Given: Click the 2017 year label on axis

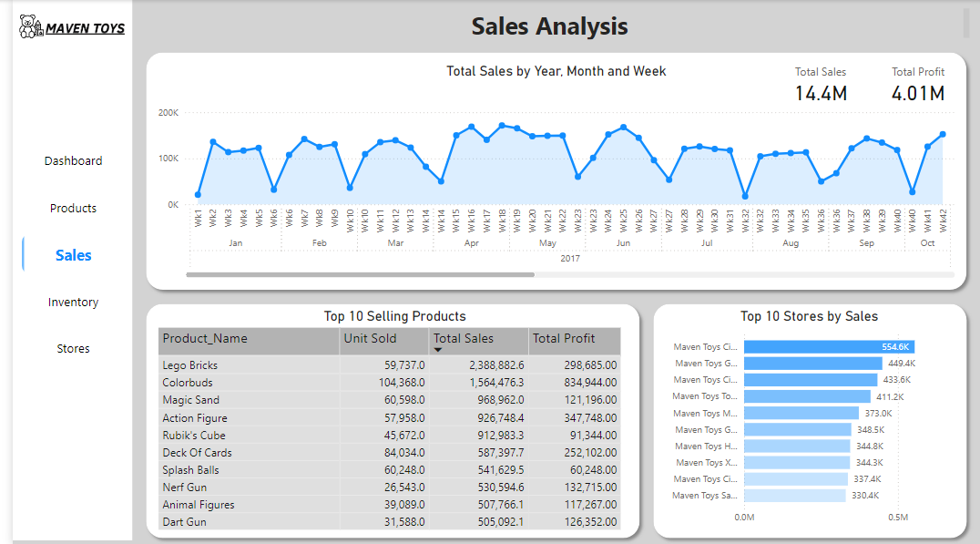Looking at the screenshot, I should [x=570, y=258].
